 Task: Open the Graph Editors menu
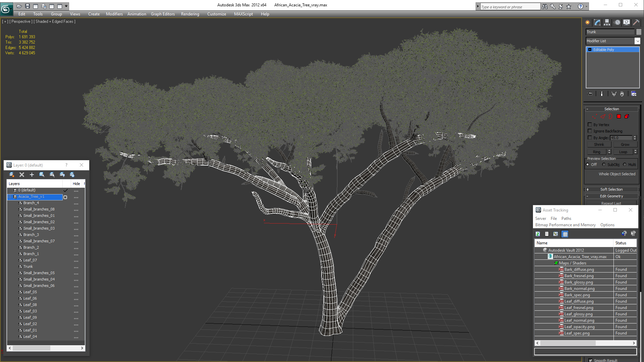(163, 14)
